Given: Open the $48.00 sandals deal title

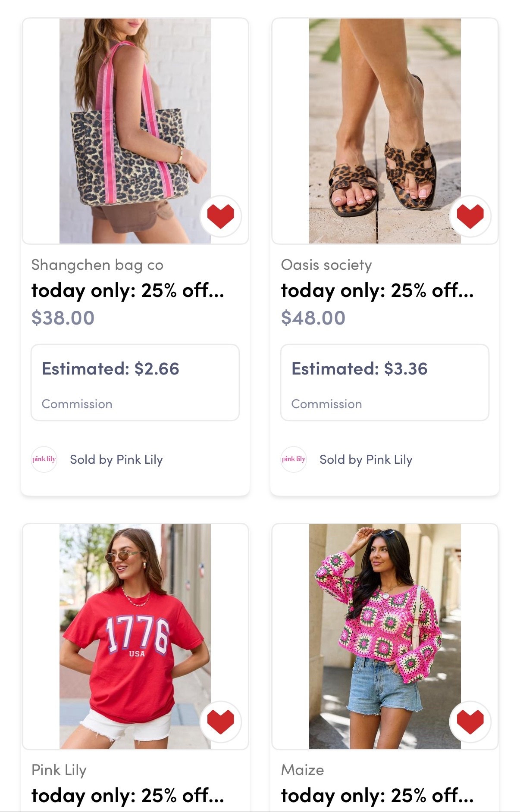Looking at the screenshot, I should pyautogui.click(x=377, y=290).
